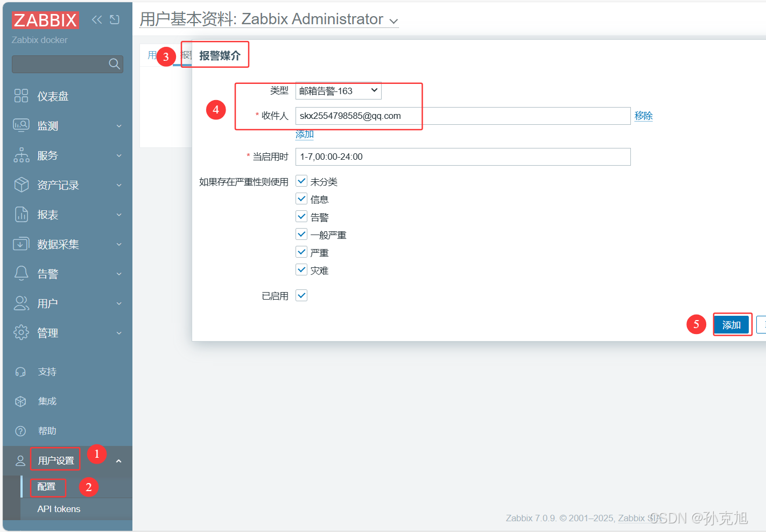This screenshot has width=766, height=532.
Task: Click the Zabbix docker server name
Action: tap(39, 40)
